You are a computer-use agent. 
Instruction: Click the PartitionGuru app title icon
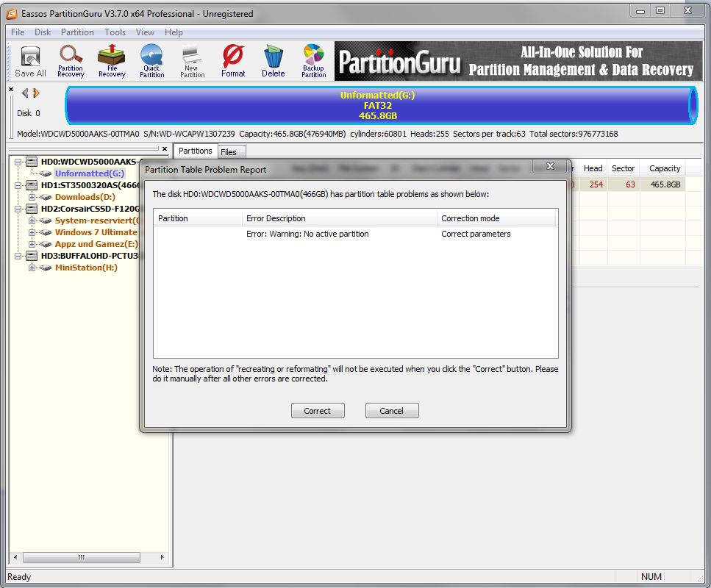tap(12, 14)
